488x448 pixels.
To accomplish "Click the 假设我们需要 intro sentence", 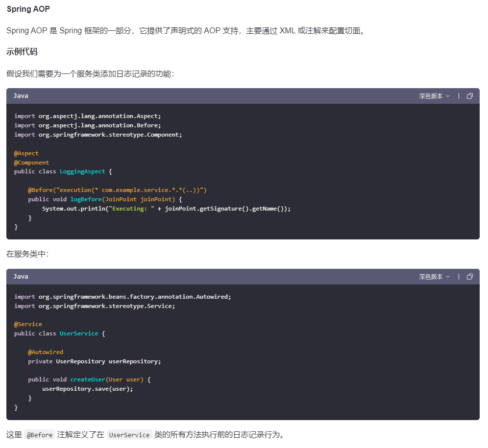I will [x=90, y=74].
